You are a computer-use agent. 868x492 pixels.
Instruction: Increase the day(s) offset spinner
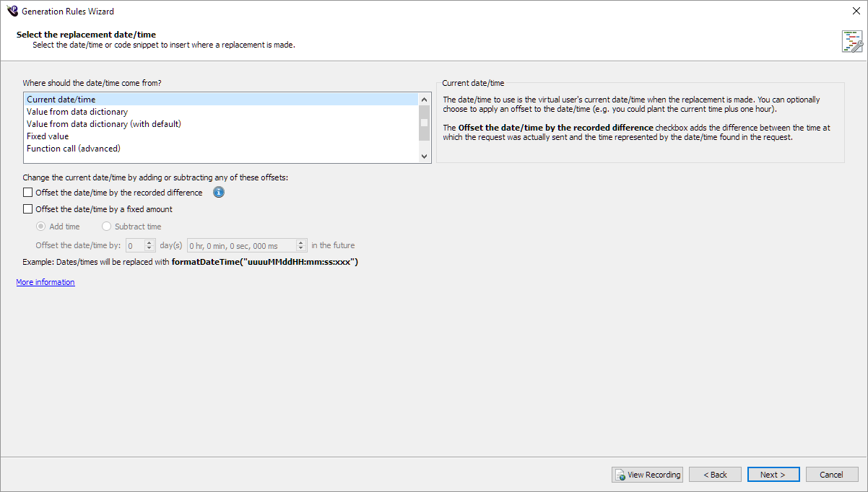[149, 242]
